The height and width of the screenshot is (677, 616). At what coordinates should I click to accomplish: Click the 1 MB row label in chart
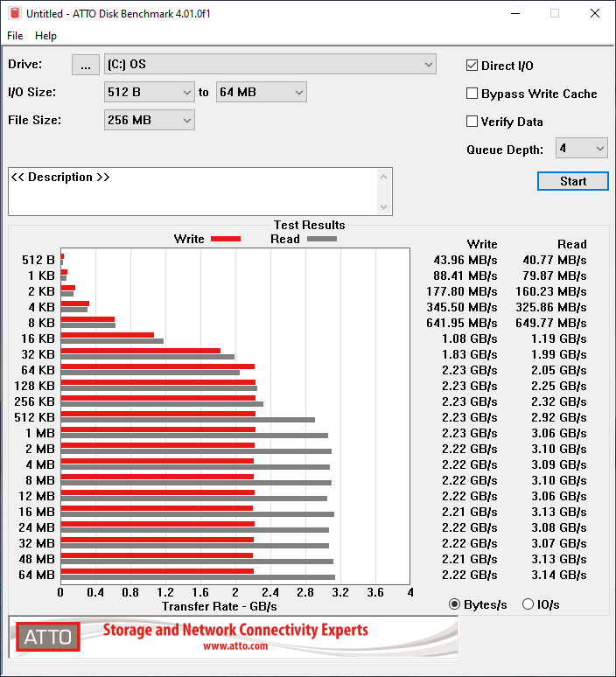click(x=39, y=433)
